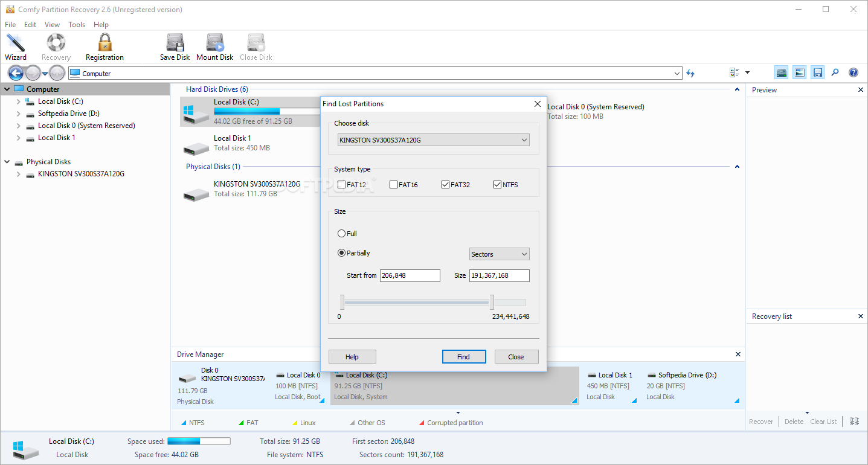The image size is (868, 465).
Task: Launch the Wizard tool
Action: click(x=16, y=47)
